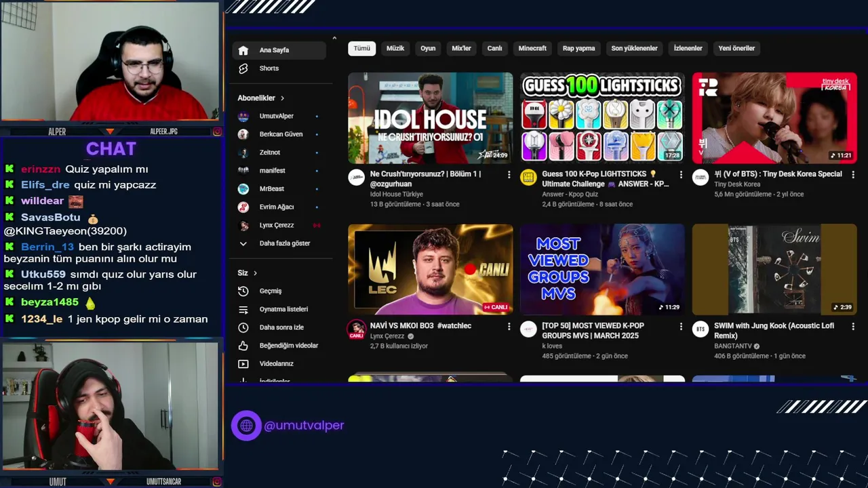868x488 pixels.
Task: Open the Shorts icon in sidebar
Action: click(243, 68)
